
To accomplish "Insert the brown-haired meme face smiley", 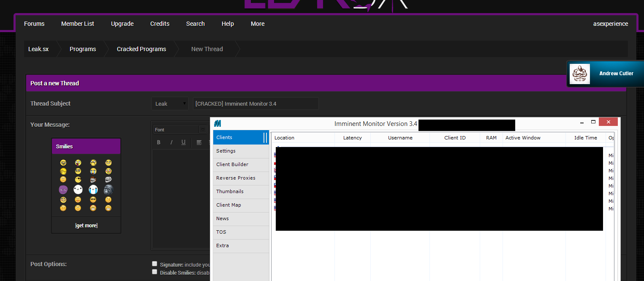I will click(x=93, y=180).
